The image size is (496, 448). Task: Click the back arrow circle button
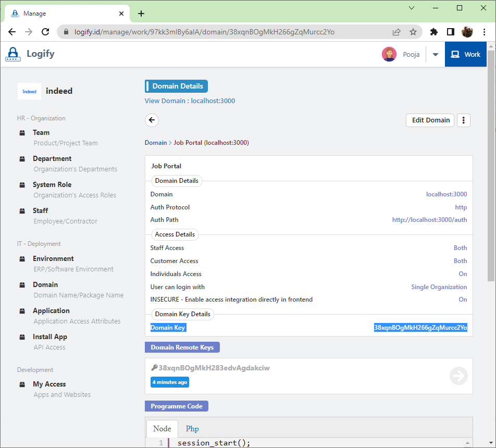tap(152, 120)
